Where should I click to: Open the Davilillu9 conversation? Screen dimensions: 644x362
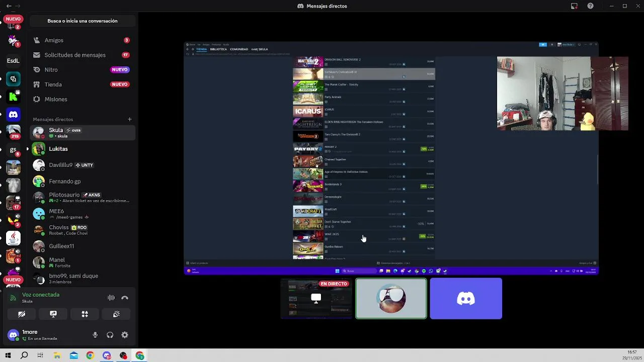(x=83, y=165)
